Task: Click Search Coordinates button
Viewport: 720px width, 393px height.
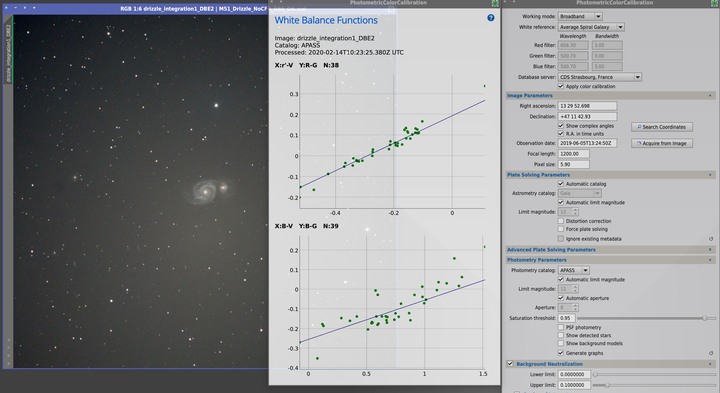Action: (662, 127)
